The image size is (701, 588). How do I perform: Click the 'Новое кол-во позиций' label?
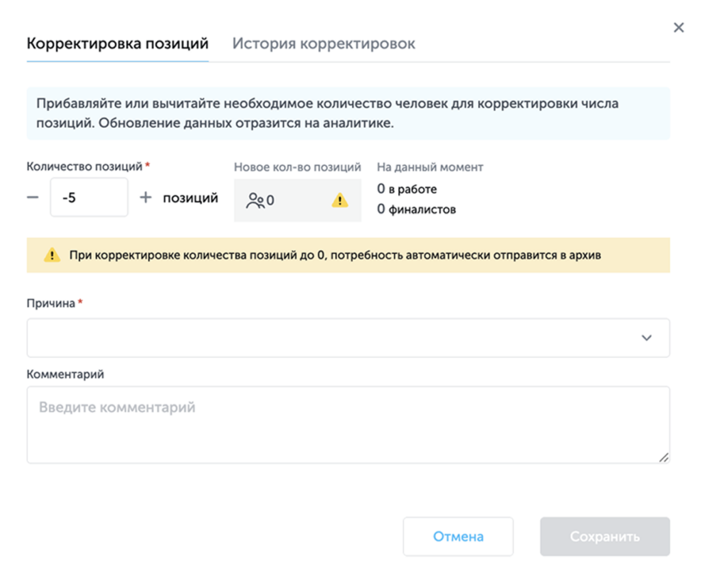(297, 167)
